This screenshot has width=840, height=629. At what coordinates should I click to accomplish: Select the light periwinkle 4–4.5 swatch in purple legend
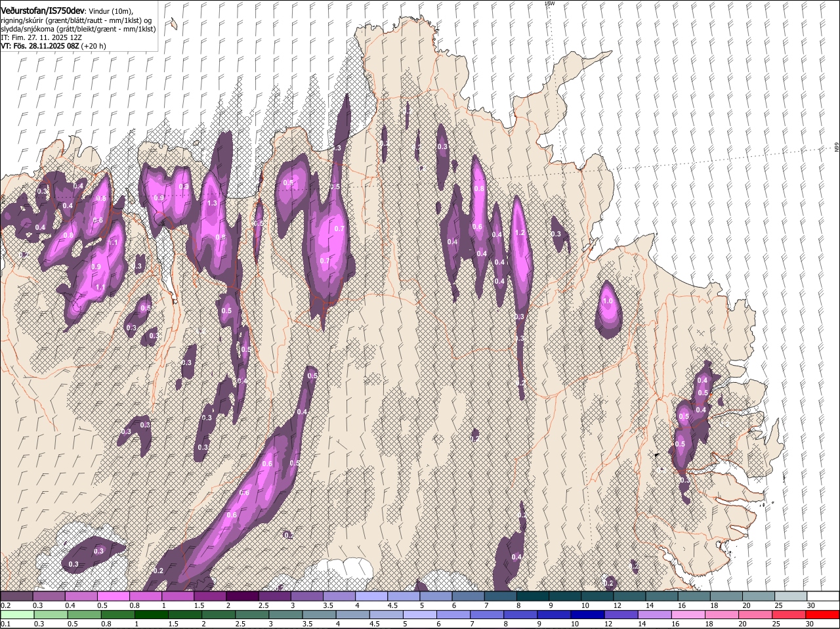[x=372, y=596]
